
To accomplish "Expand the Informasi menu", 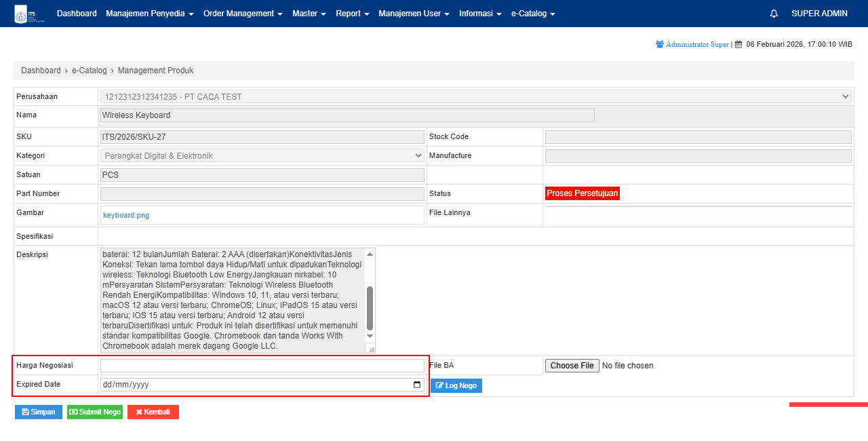I will click(x=480, y=14).
